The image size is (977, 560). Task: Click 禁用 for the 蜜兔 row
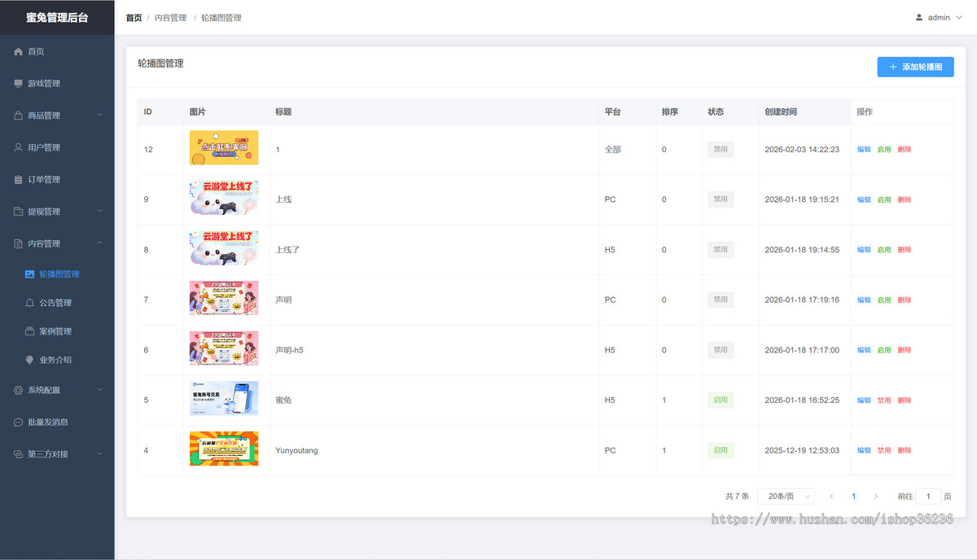884,400
